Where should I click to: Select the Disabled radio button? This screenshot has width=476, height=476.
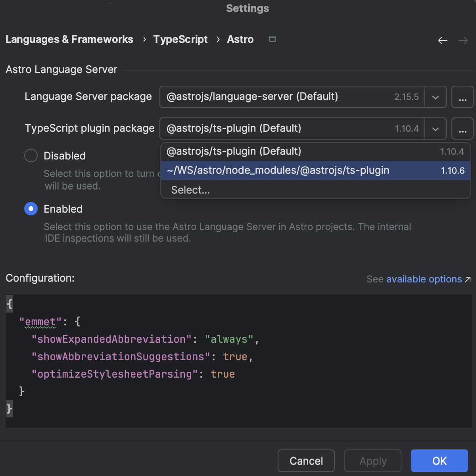tap(31, 155)
